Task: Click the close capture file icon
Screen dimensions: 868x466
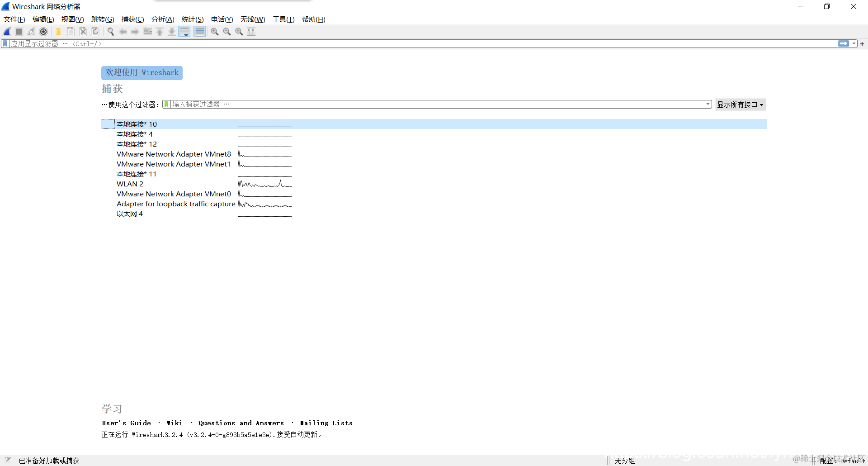Action: [83, 32]
